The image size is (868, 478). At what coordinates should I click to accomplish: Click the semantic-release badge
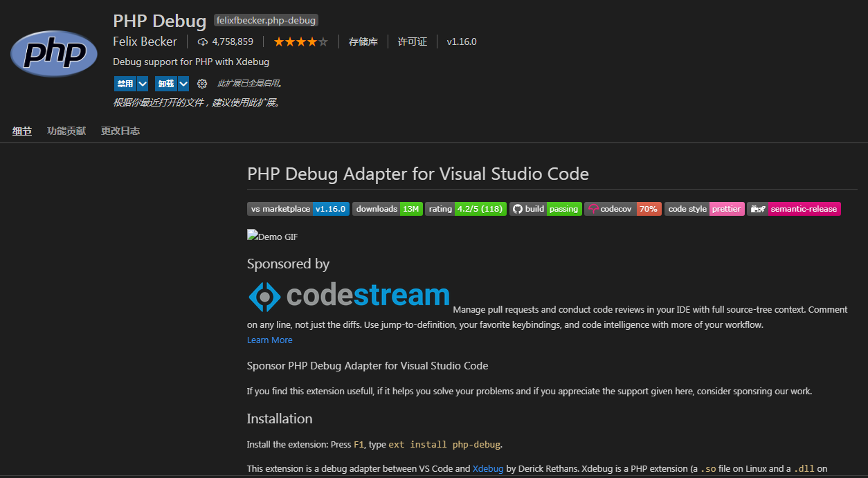pyautogui.click(x=794, y=209)
